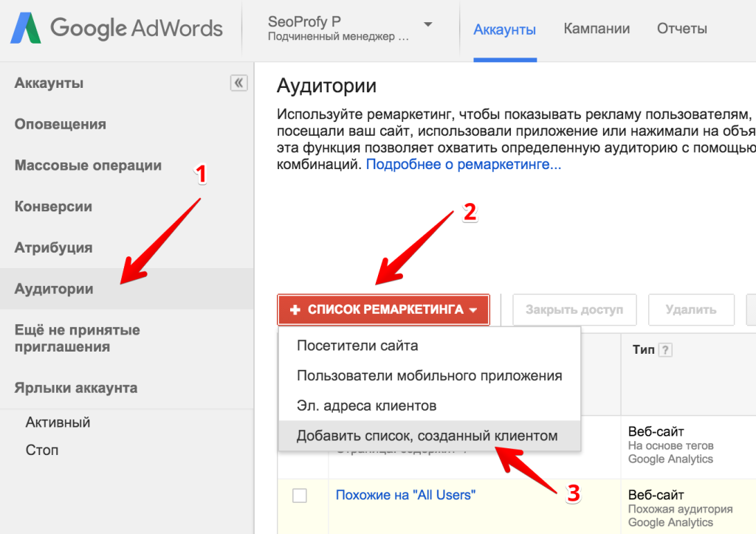Choose Эл. адреса клиентов option
756x534 pixels.
point(429,405)
